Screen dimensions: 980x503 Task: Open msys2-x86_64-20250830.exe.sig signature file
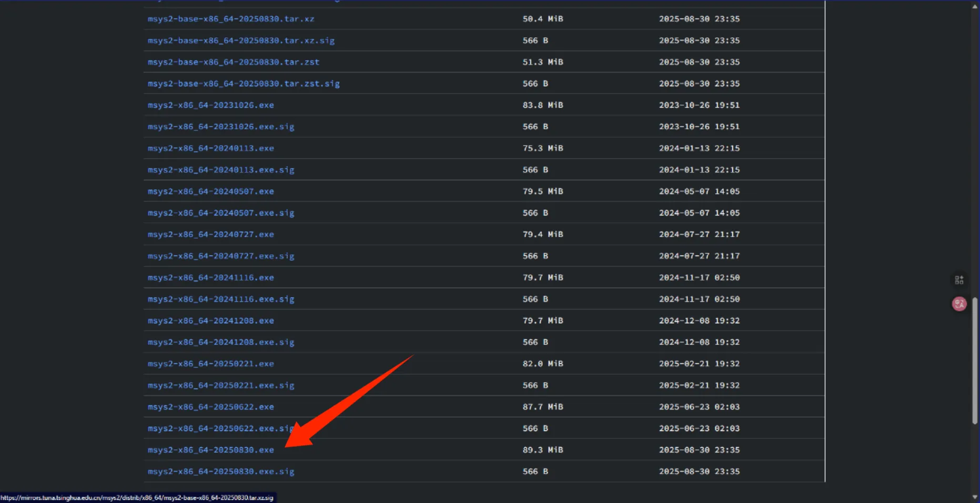[220, 471]
